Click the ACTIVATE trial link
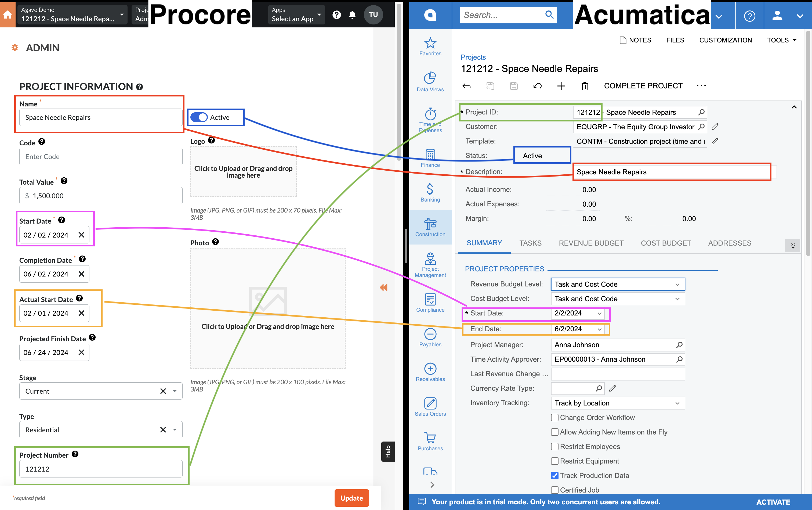The width and height of the screenshot is (812, 510). point(773,502)
